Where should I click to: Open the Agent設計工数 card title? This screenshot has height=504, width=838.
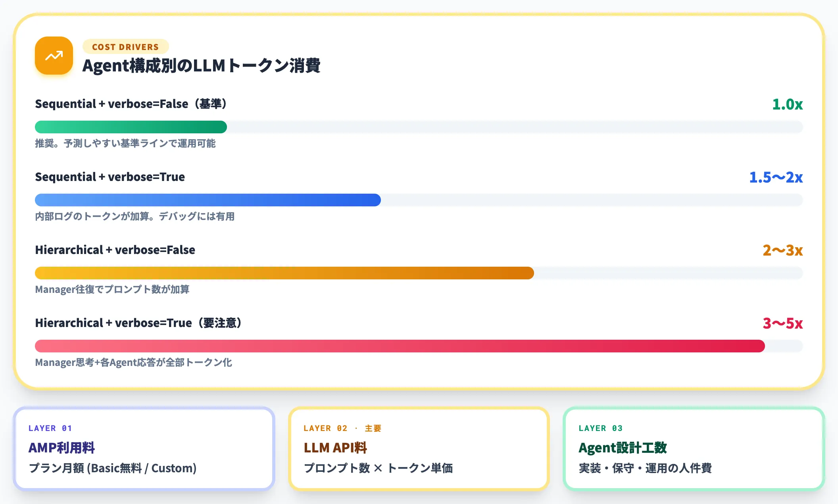pos(623,448)
